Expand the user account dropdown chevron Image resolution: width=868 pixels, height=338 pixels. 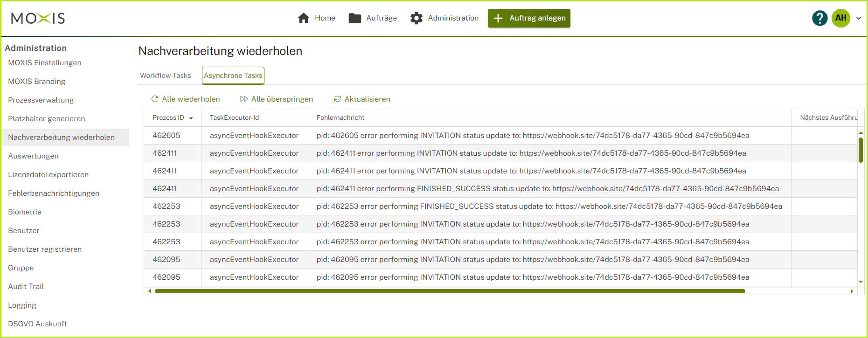[x=858, y=18]
